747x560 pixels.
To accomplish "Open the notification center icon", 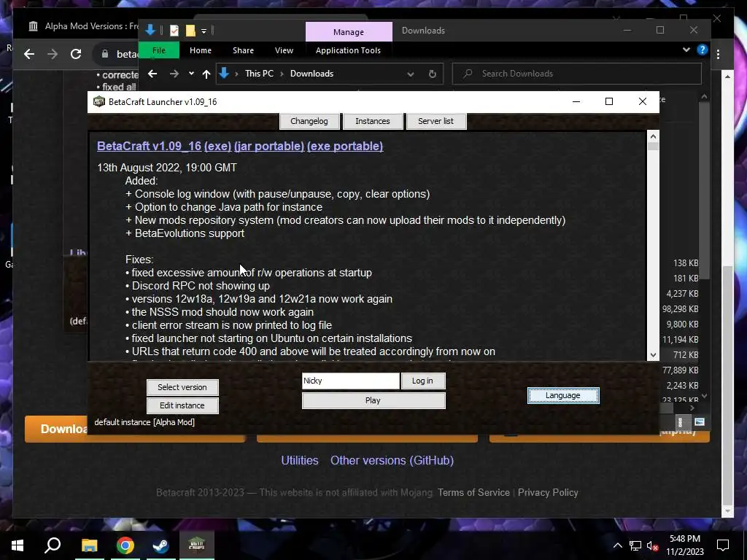I will pyautogui.click(x=723, y=545).
